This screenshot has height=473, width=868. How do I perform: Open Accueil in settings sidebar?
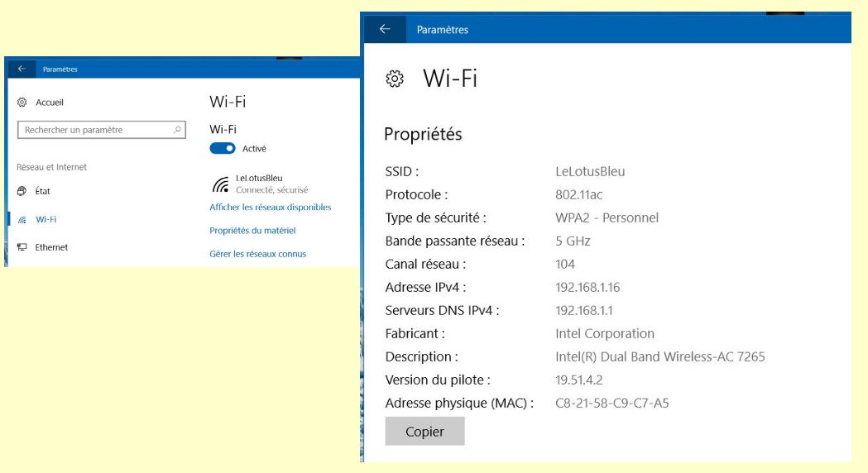(50, 103)
